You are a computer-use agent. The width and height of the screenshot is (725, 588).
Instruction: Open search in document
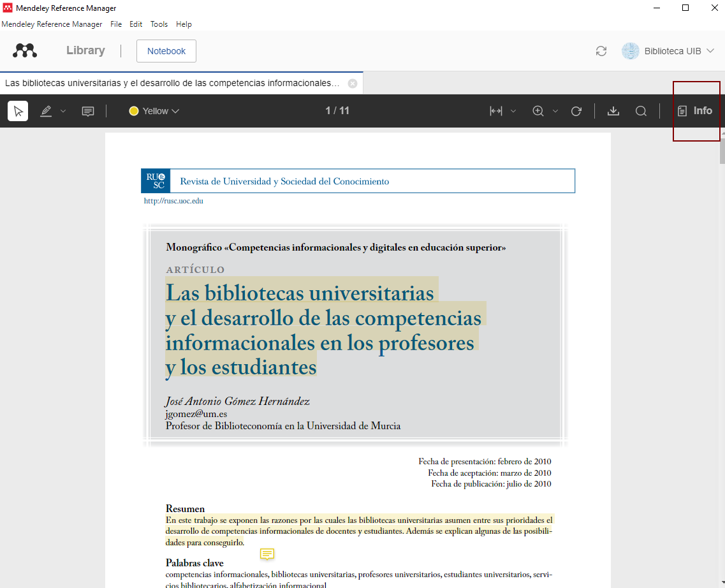[x=641, y=111]
